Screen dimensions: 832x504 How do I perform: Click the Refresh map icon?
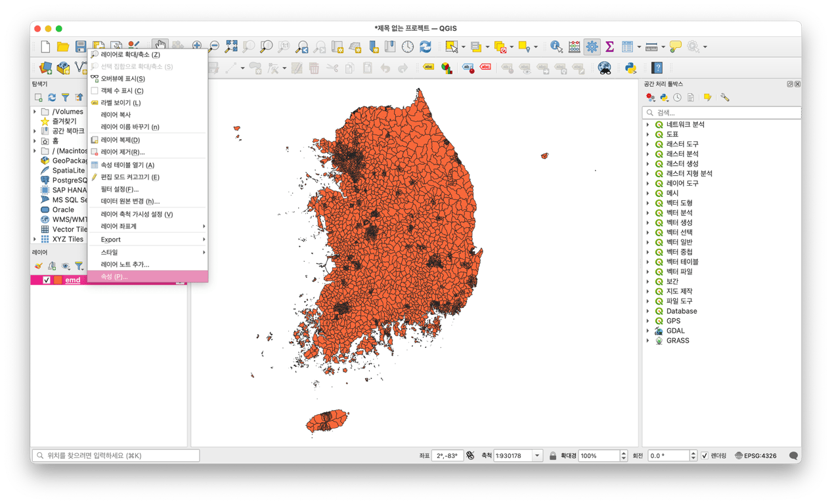(x=426, y=47)
